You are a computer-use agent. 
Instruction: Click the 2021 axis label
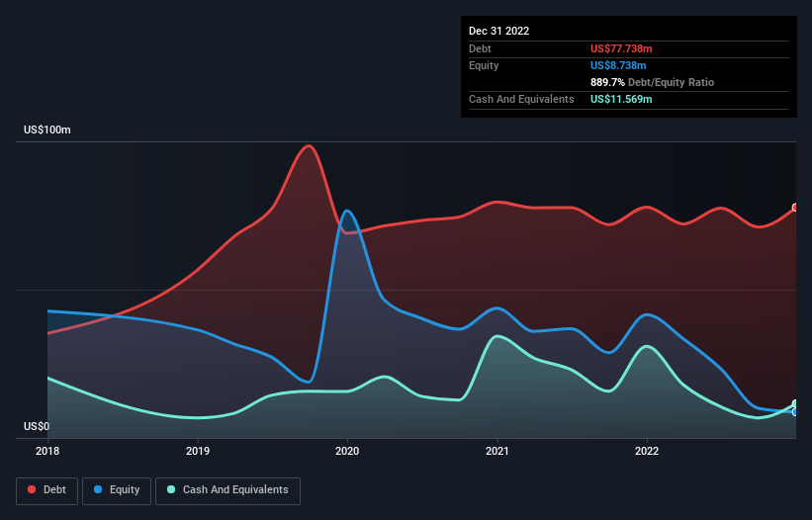click(497, 451)
